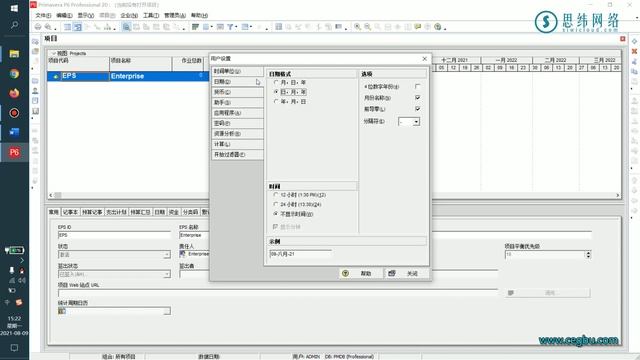Switch to the 应用程序 tab in User Preferences
Image resolution: width=640 pixels, height=360 pixels.
point(237,113)
